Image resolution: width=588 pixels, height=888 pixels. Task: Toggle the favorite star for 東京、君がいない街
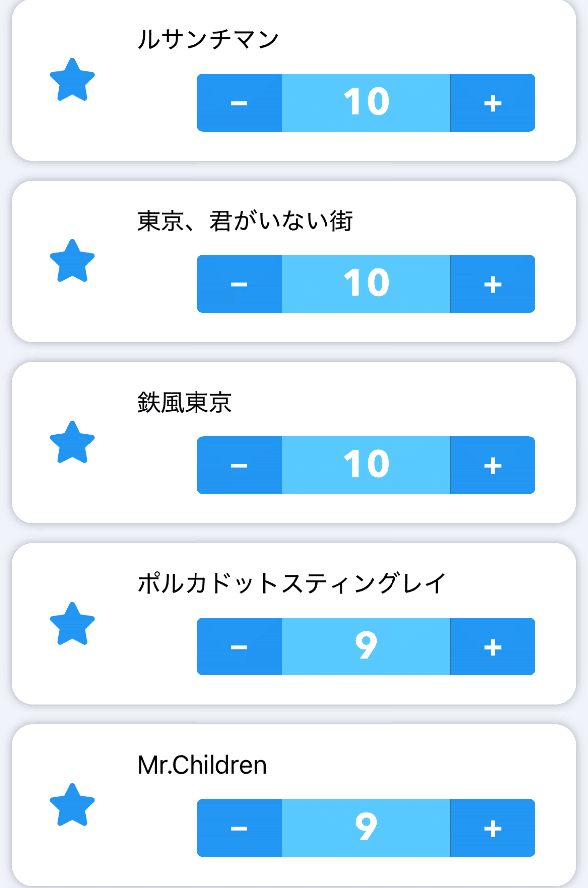tap(72, 261)
